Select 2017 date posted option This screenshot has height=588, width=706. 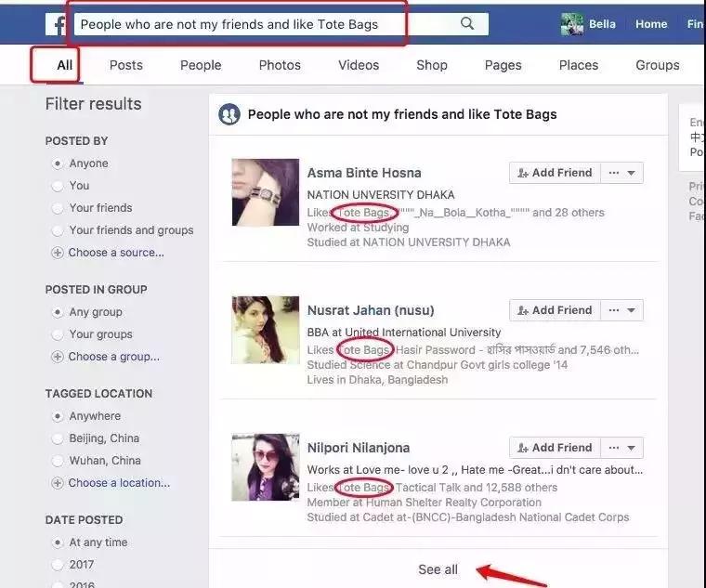[58, 565]
